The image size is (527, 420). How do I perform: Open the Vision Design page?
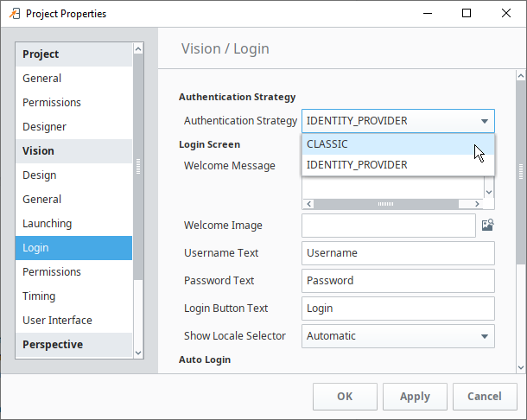click(x=73, y=175)
